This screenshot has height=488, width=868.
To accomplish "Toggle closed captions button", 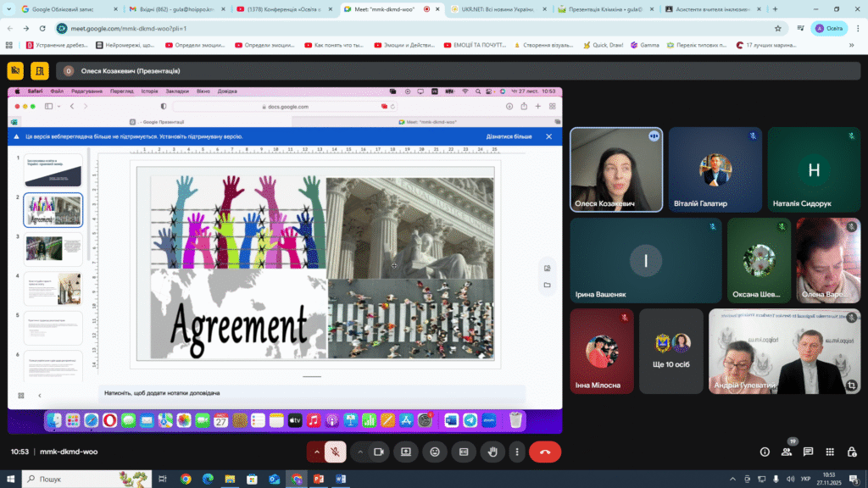I will point(464,452).
